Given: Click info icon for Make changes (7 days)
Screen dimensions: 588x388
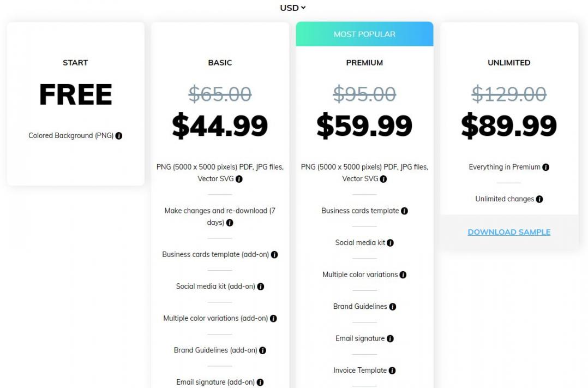Looking at the screenshot, I should pos(230,223).
